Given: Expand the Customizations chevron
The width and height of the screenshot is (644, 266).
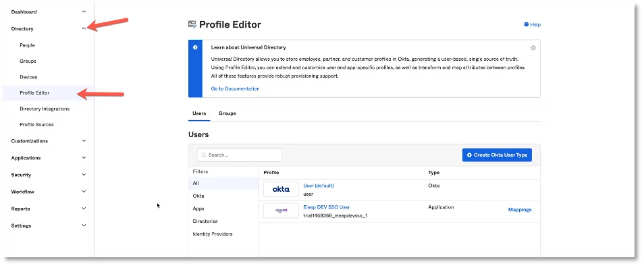Looking at the screenshot, I should click(x=84, y=141).
